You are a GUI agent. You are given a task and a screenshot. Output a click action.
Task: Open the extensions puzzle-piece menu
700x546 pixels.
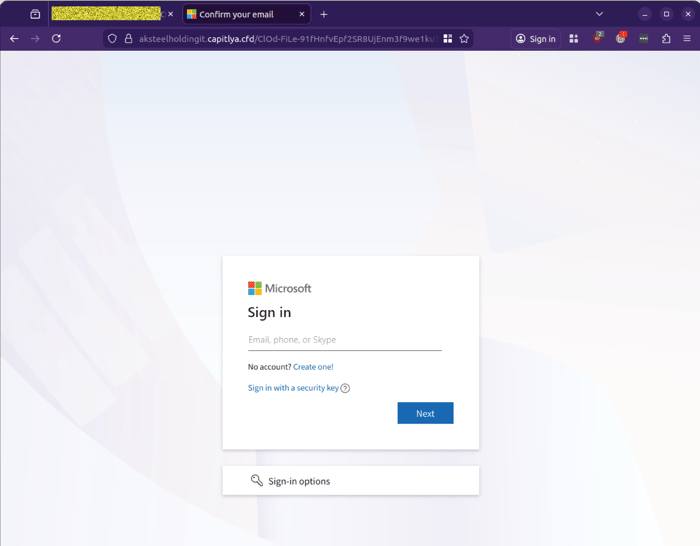(x=666, y=39)
